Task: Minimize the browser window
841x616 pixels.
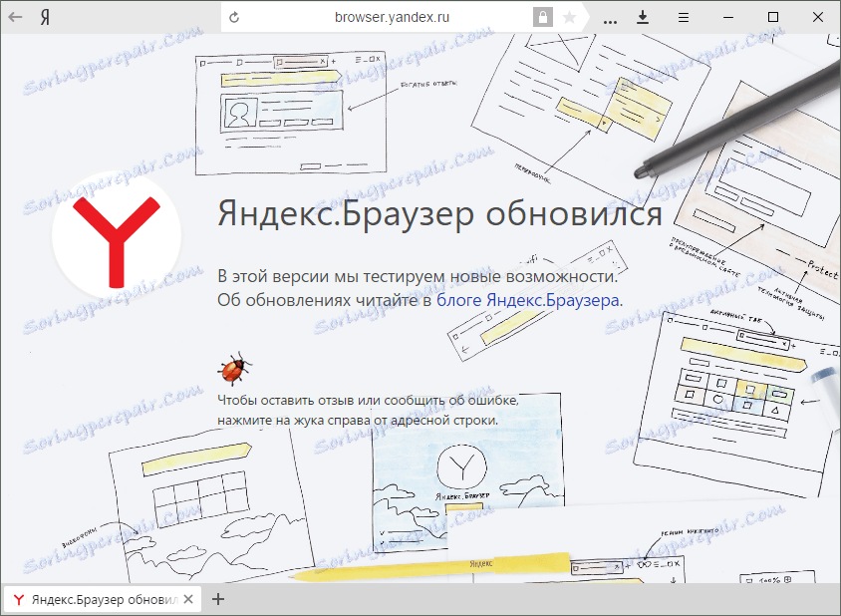Action: point(727,18)
